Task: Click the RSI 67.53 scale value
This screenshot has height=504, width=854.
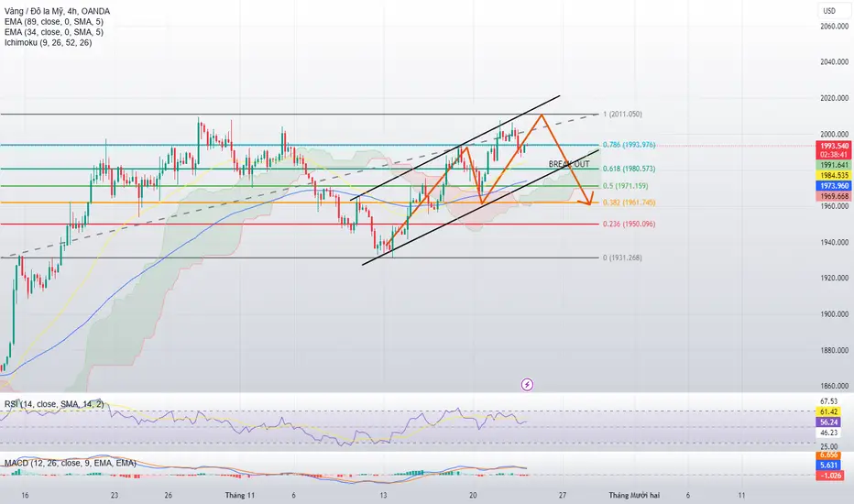Action: [829, 401]
